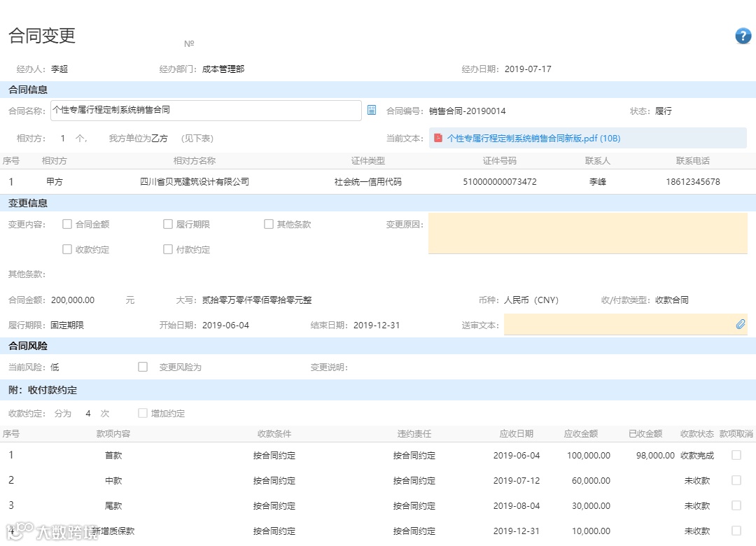Click the 合同名称 input field

[206, 111]
